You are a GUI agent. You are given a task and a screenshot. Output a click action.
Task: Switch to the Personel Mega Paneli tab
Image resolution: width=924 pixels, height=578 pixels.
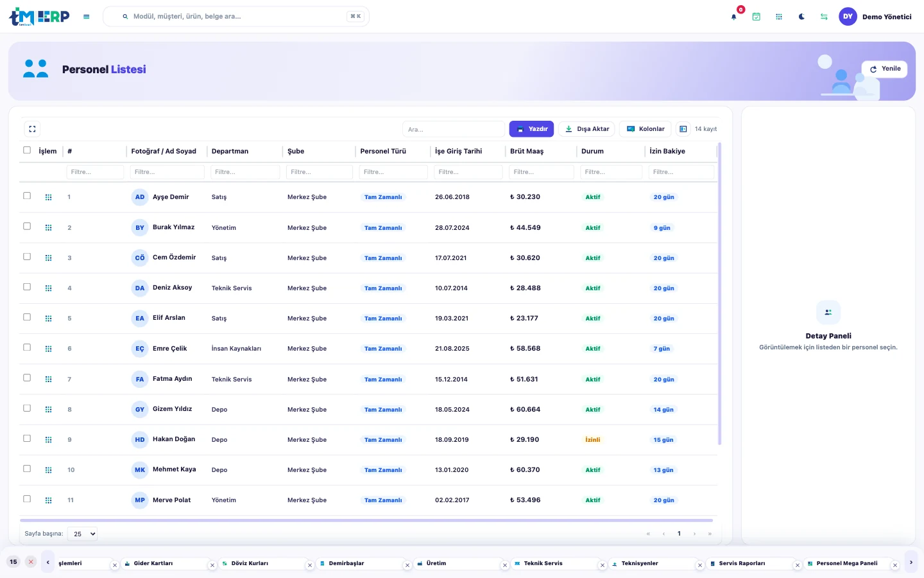pos(847,563)
